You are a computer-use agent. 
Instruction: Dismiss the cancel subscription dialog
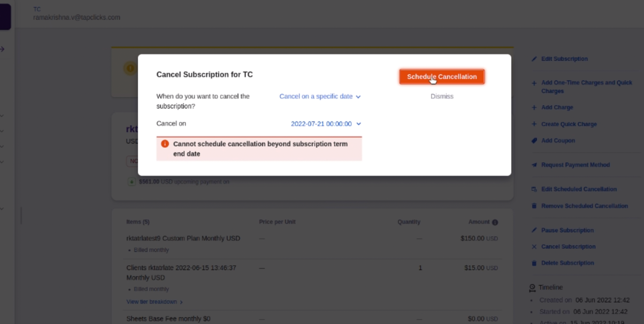(x=442, y=96)
